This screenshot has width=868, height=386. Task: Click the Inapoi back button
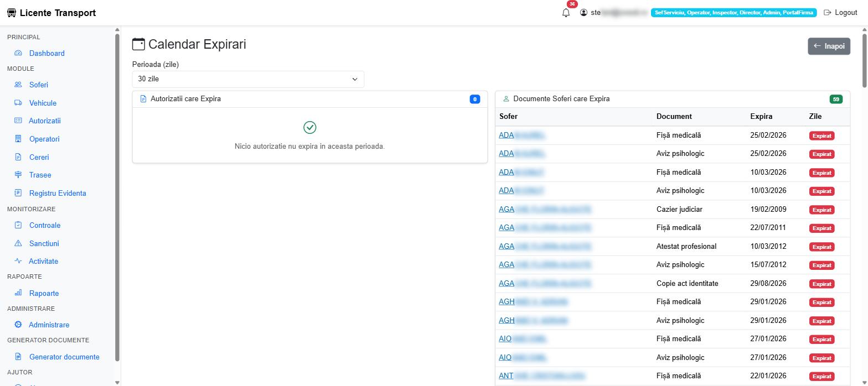829,46
